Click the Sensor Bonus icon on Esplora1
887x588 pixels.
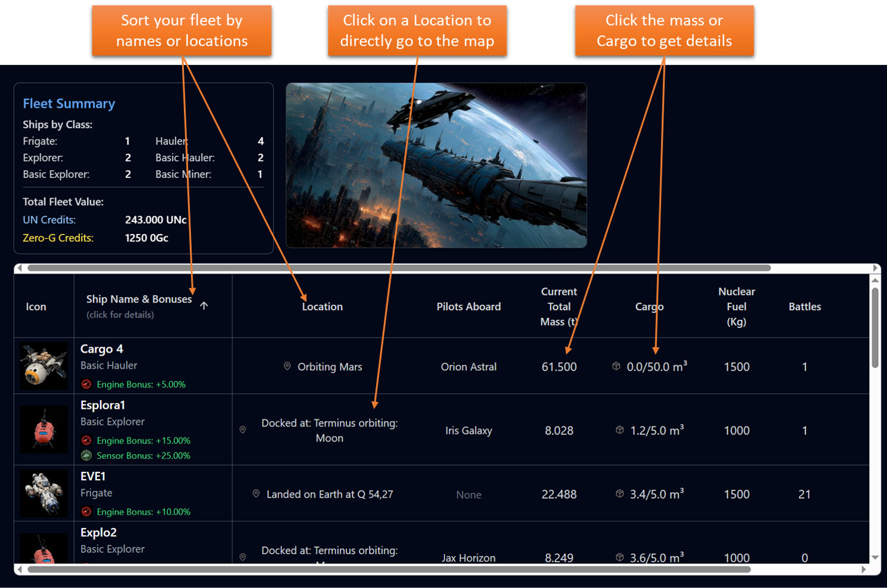tap(86, 455)
